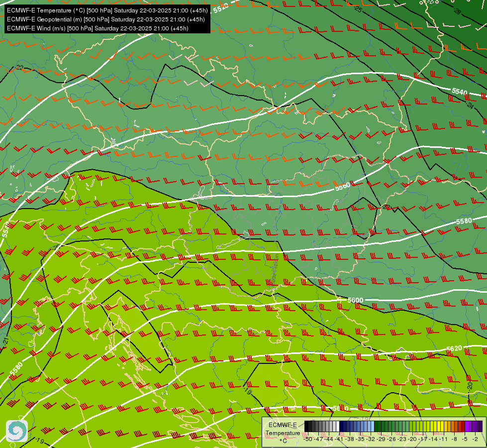487x448 pixels.
Task: Select the Temperature (°C) 500 hPa title line
Action: point(107,10)
